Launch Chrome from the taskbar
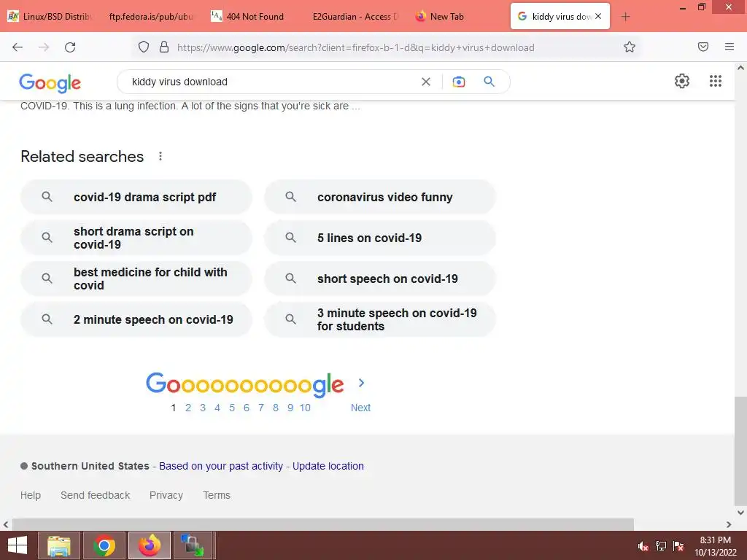The height and width of the screenshot is (560, 747). pyautogui.click(x=104, y=545)
